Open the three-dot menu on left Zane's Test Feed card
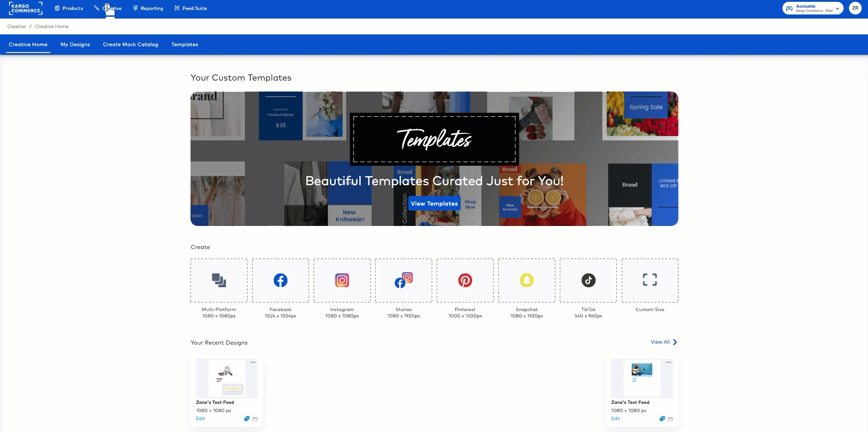This screenshot has width=868, height=432. tap(253, 362)
